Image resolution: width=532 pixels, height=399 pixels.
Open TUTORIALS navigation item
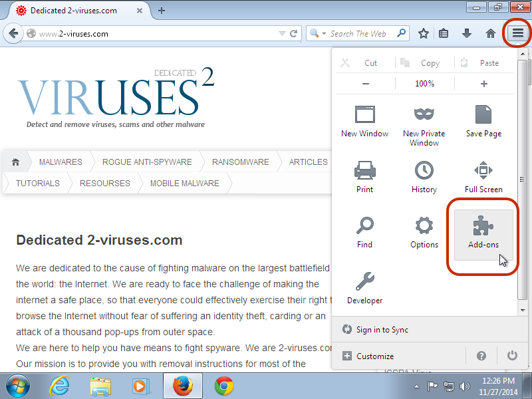pos(38,184)
